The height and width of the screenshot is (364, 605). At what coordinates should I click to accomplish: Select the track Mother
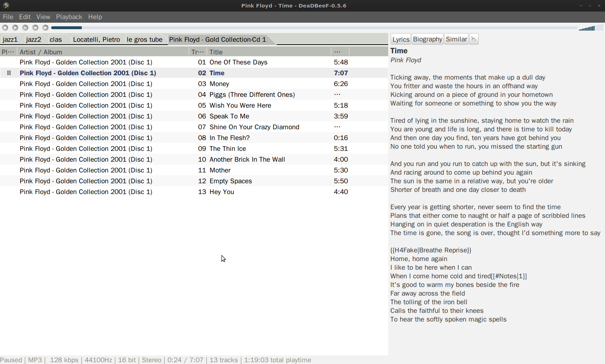point(194,170)
